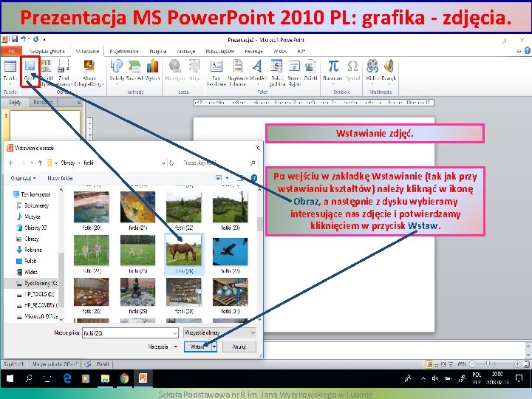Open the change view options dropdown
This screenshot has height=399, width=532.
pos(228,178)
